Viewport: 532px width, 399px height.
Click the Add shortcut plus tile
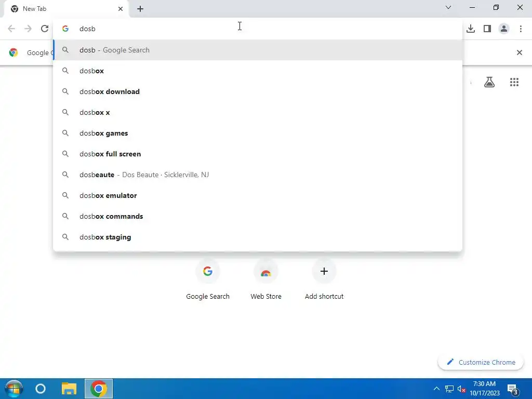point(324,280)
